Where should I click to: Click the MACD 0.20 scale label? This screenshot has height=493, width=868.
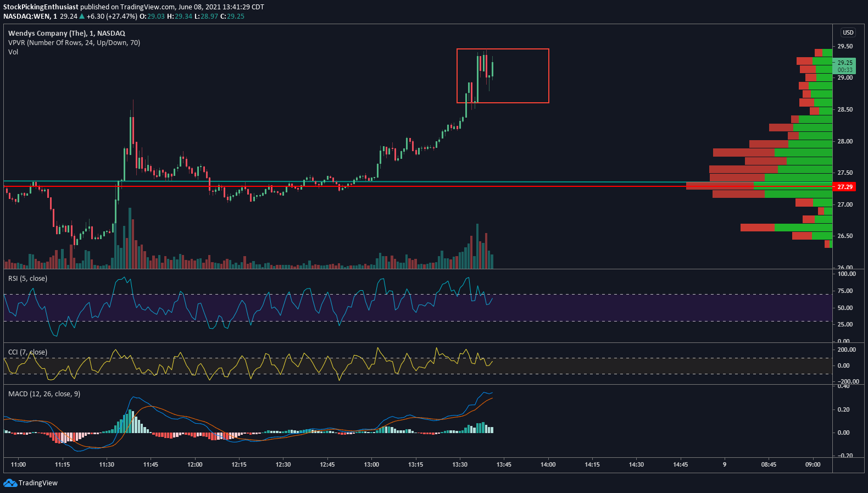843,409
